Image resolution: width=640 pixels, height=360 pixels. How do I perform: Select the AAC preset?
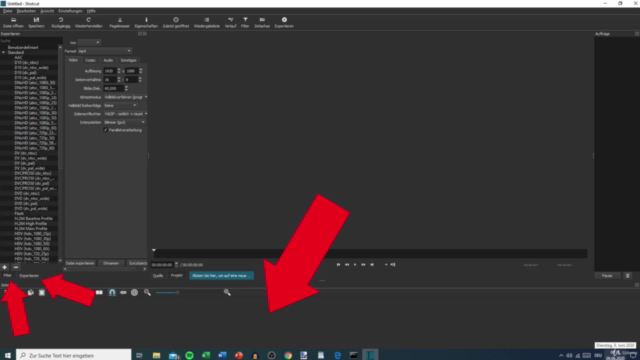click(18, 58)
